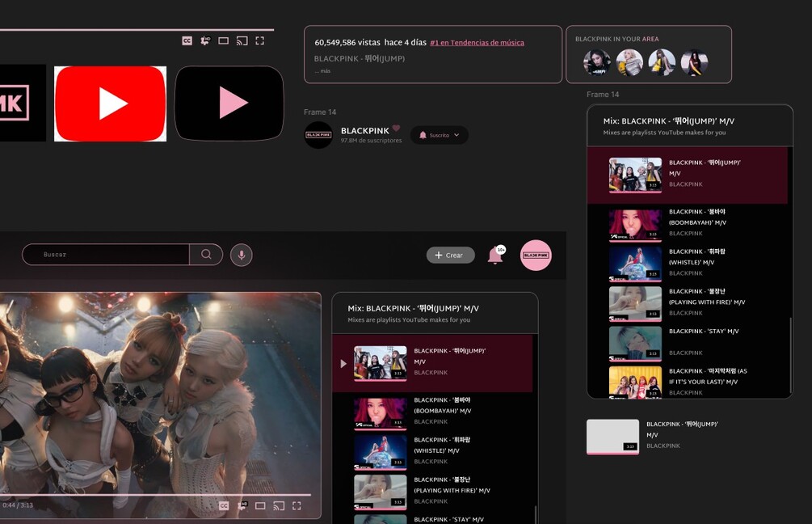Open JUMP thumbnail in mix beside the video
The width and height of the screenshot is (812, 524).
click(381, 363)
